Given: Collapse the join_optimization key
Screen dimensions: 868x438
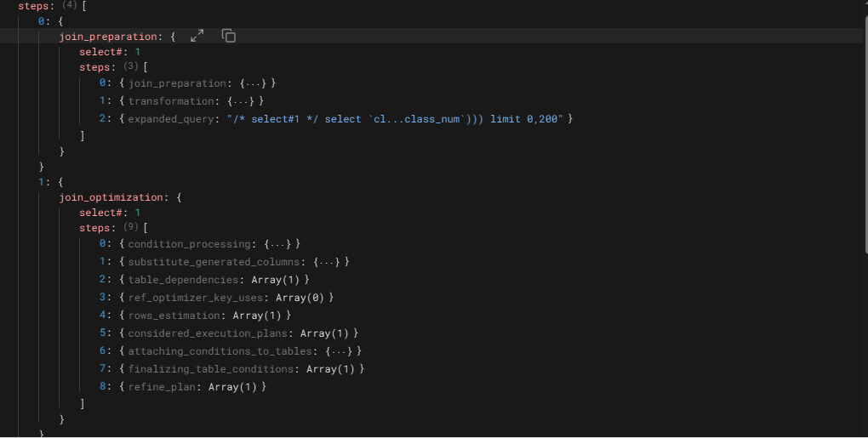Looking at the screenshot, I should 111,197.
